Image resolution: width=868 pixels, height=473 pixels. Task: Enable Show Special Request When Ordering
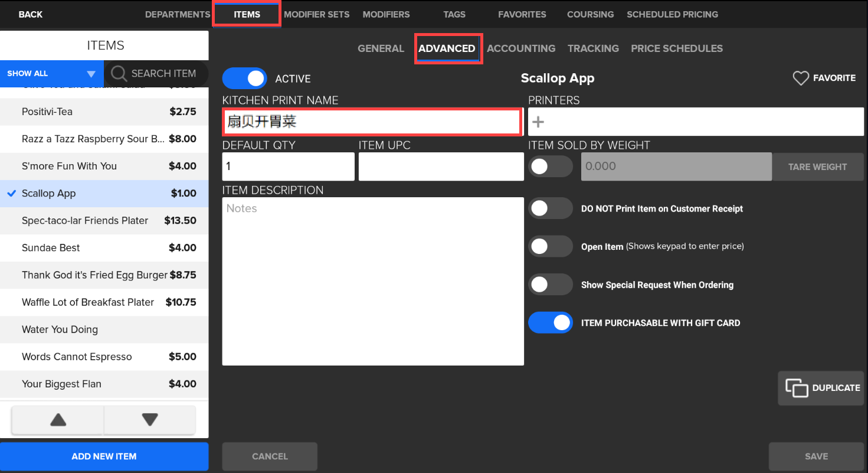point(550,285)
